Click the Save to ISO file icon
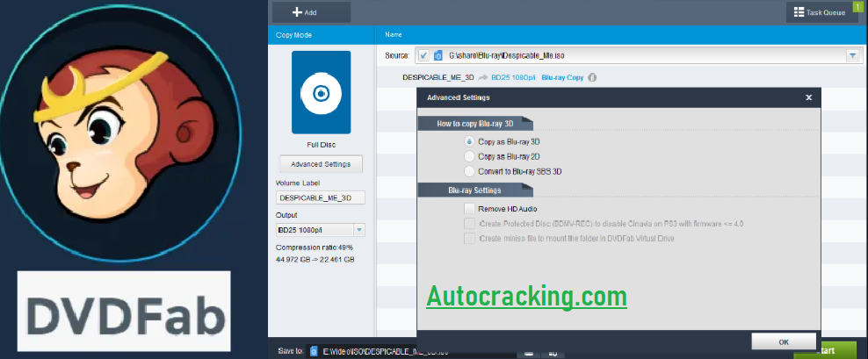Image resolution: width=868 pixels, height=359 pixels. click(x=314, y=351)
